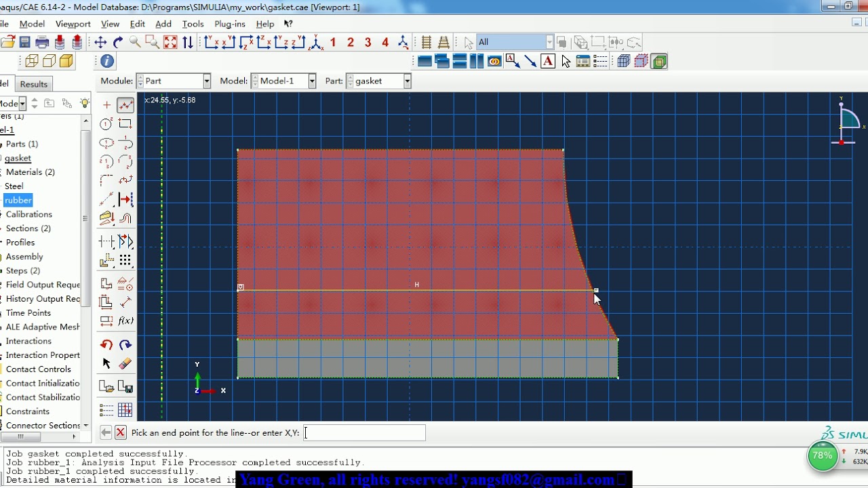Viewport: 868px width, 488px height.
Task: Click Sections (2) in the model tree
Action: [x=28, y=228]
